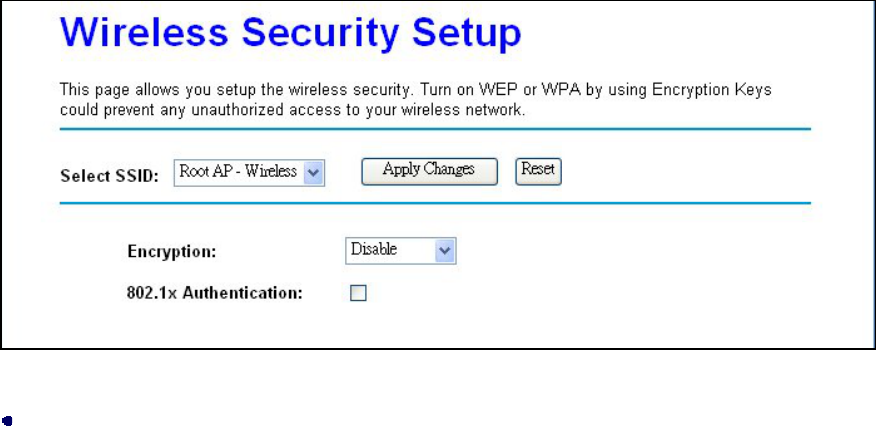Click the divider line below Select SSID row

pos(435,203)
